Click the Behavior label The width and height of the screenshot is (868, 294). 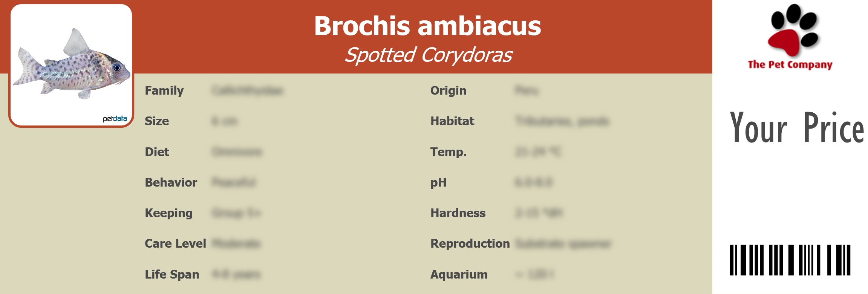171,182
